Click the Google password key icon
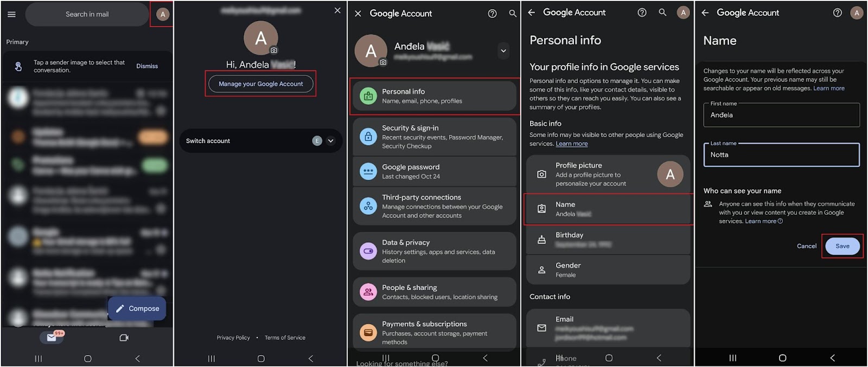This screenshot has height=367, width=868. [x=368, y=171]
